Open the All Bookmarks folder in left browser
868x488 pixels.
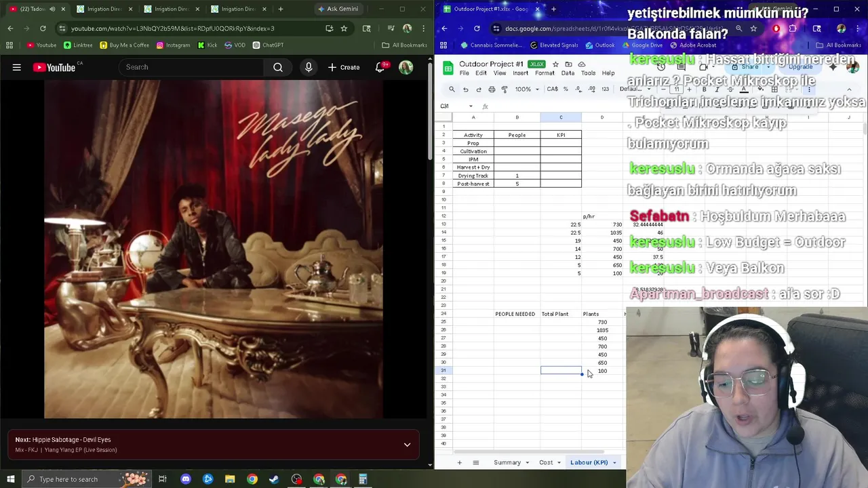point(404,45)
